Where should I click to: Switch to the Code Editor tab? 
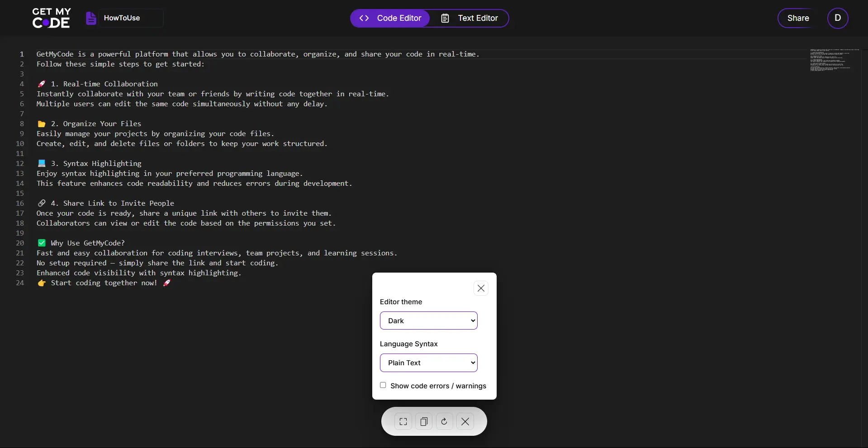point(390,18)
